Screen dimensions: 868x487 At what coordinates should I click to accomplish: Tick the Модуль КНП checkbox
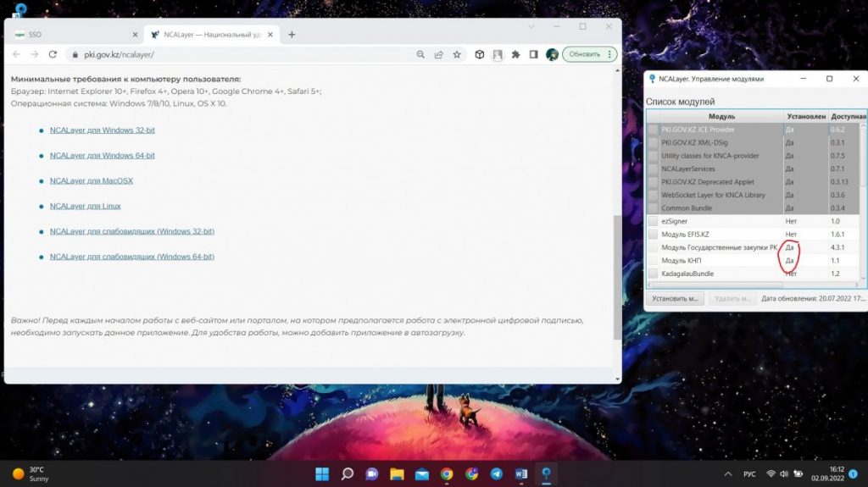coord(654,260)
